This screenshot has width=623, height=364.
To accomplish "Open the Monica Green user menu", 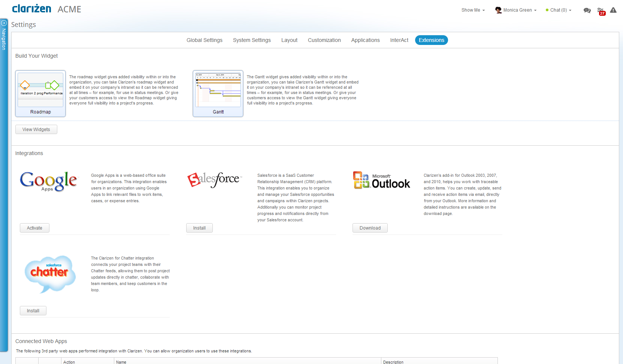I will pyautogui.click(x=517, y=10).
